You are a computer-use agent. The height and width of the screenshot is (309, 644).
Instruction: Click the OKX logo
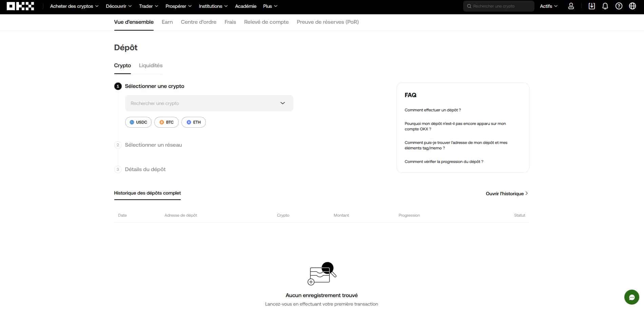pyautogui.click(x=20, y=6)
